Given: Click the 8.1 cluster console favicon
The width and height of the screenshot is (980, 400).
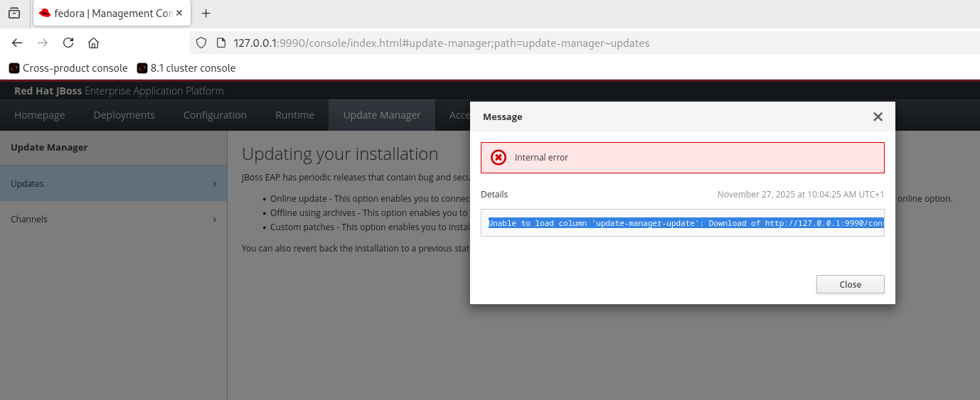Looking at the screenshot, I should (x=142, y=68).
